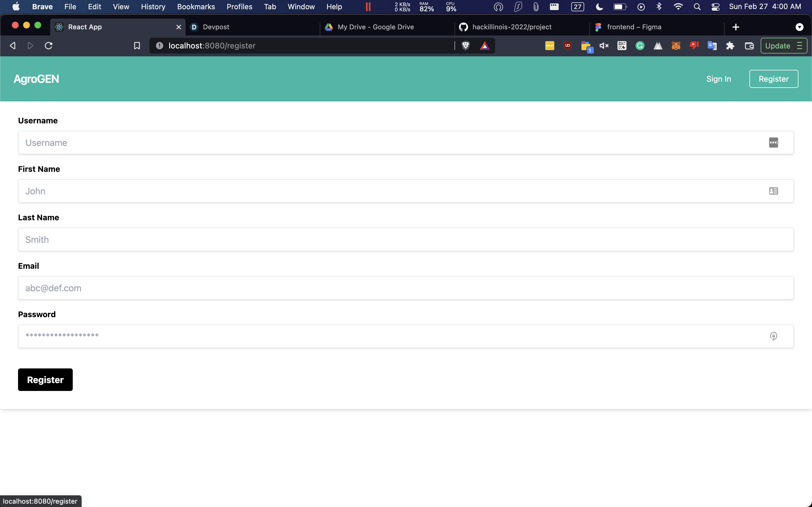Viewport: 812px width, 507px height.
Task: Click the Sign In link
Action: [x=718, y=79]
